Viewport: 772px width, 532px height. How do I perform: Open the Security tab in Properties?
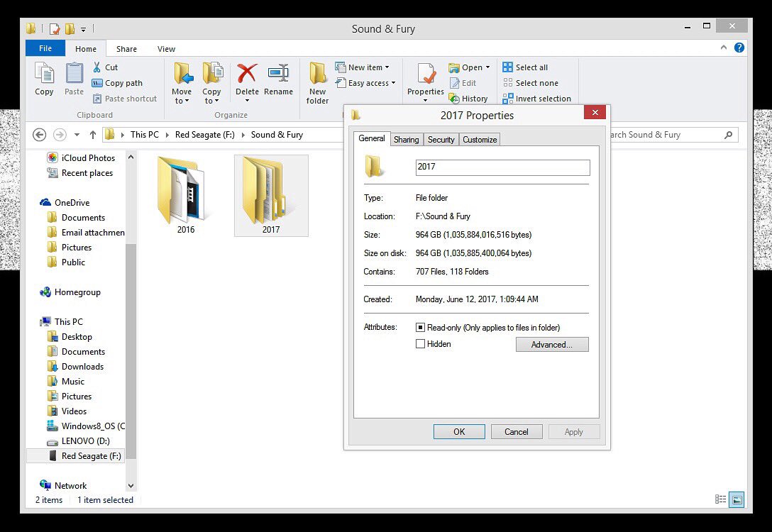click(x=441, y=139)
